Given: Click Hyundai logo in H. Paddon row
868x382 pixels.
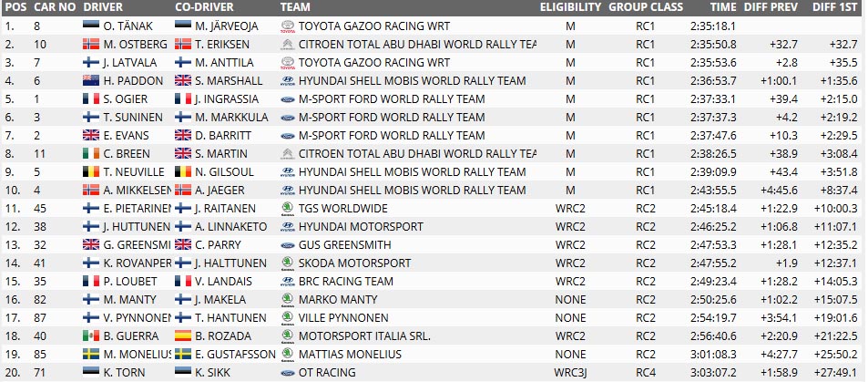Looking at the screenshot, I should 288,81.
